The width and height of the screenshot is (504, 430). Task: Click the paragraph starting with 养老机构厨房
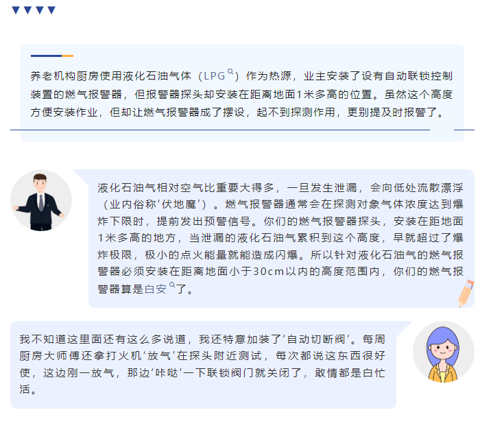pyautogui.click(x=241, y=94)
